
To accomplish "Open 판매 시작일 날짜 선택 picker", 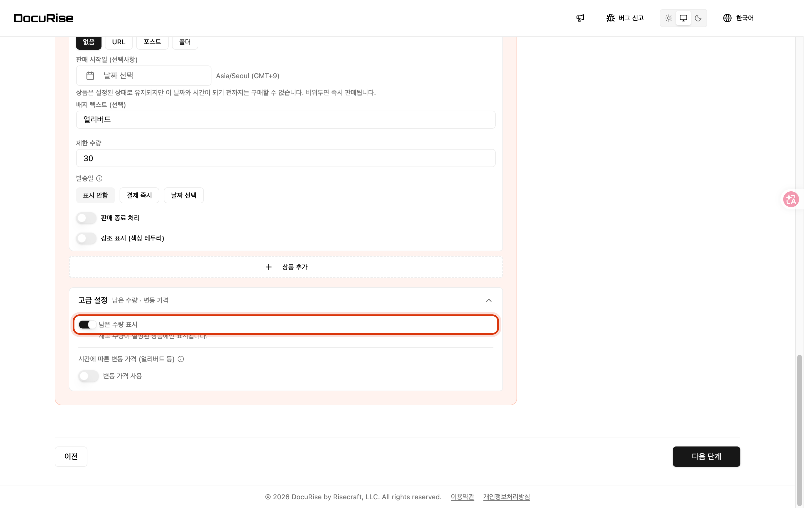I will [x=144, y=76].
